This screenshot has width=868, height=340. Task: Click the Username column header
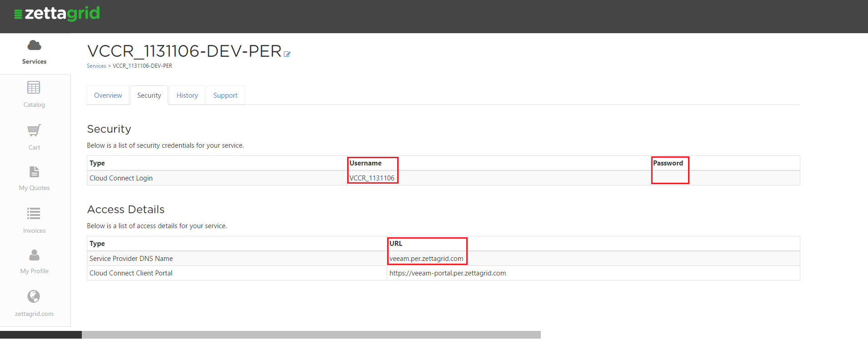point(365,163)
